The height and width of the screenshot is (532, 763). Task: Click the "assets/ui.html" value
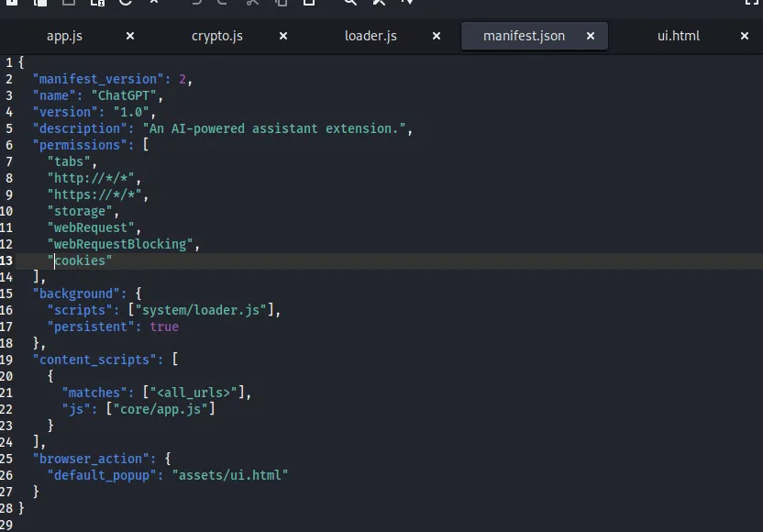click(230, 475)
